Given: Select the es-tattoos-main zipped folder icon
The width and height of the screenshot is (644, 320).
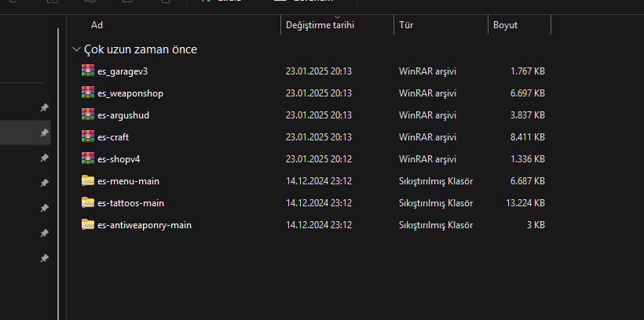Looking at the screenshot, I should point(88,202).
